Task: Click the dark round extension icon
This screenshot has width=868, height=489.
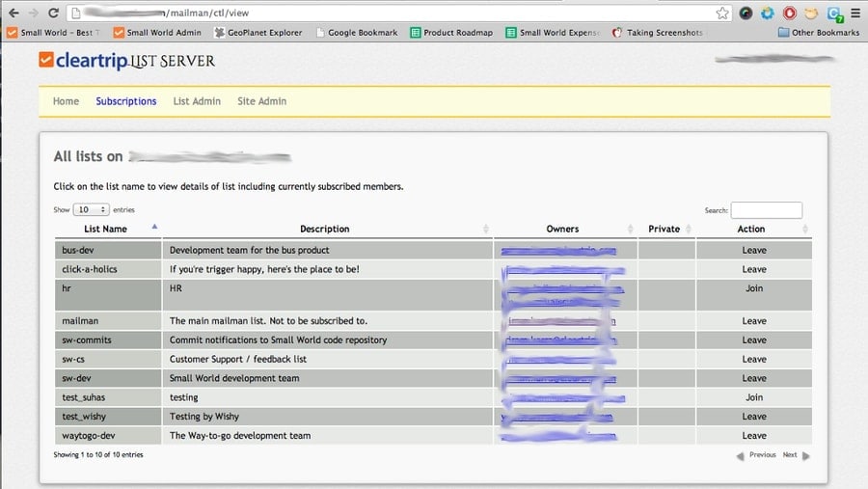Action: click(746, 13)
